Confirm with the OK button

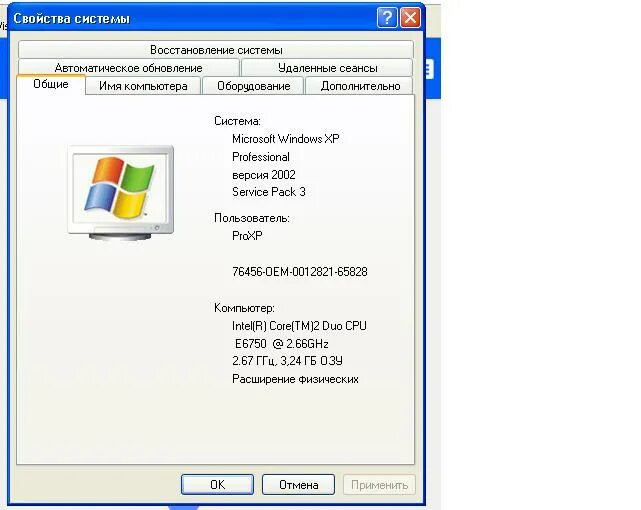pyautogui.click(x=217, y=484)
